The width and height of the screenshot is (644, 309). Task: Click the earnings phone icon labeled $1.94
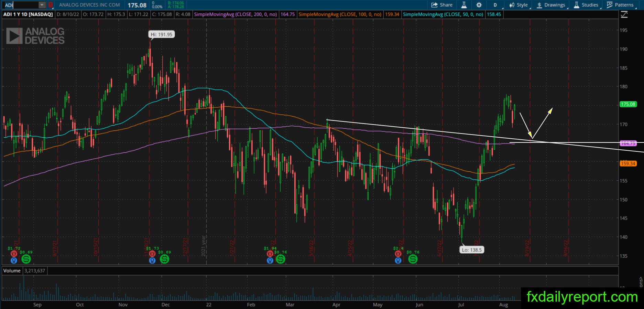[270, 254]
